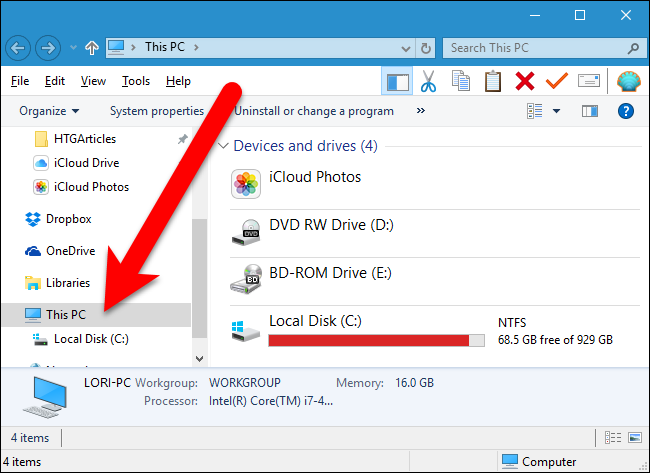Refresh the This PC view
This screenshot has height=473, width=650.
(425, 49)
